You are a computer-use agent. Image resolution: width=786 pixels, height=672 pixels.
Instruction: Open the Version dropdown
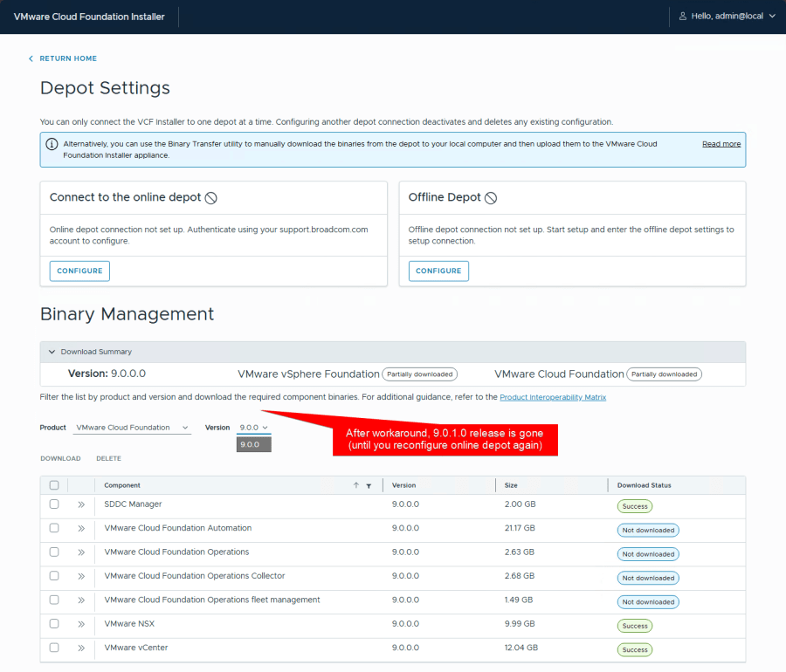click(x=253, y=428)
